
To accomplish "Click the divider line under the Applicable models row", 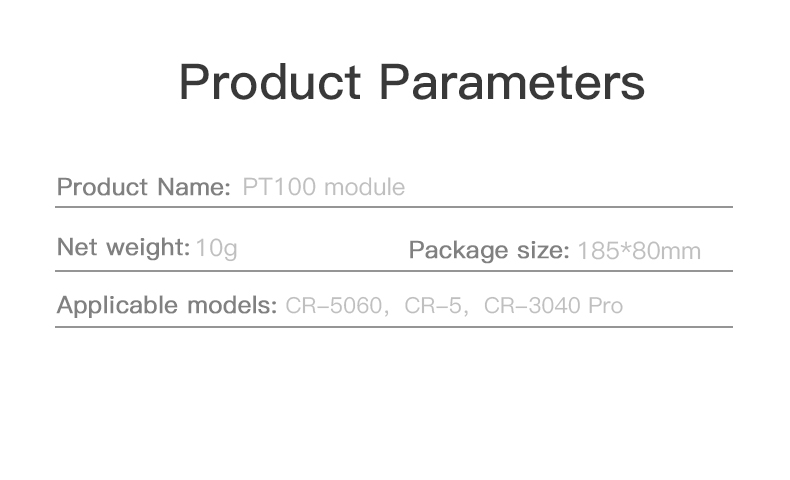I will pyautogui.click(x=393, y=326).
